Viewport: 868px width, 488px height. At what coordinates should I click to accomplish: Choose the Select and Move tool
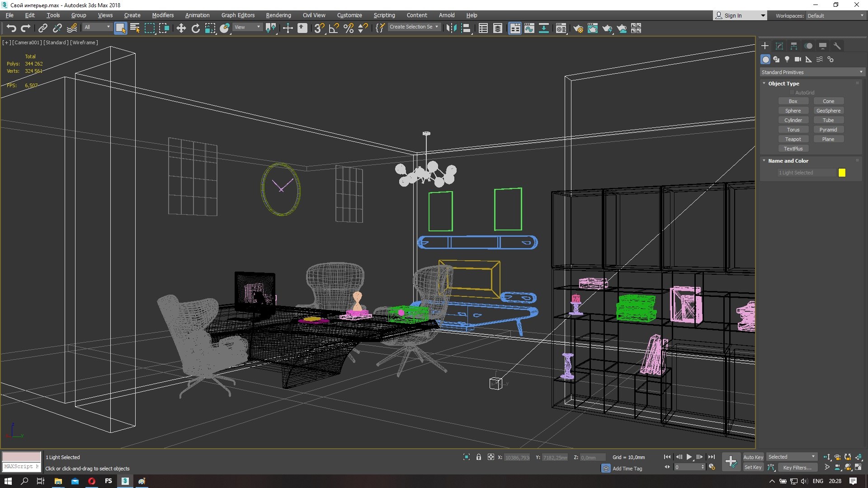(x=181, y=28)
